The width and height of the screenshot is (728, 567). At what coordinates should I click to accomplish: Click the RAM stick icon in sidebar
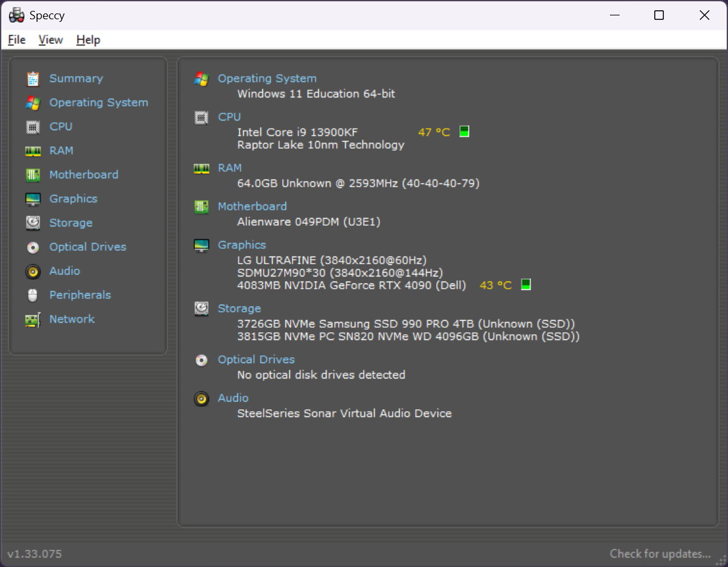click(33, 151)
